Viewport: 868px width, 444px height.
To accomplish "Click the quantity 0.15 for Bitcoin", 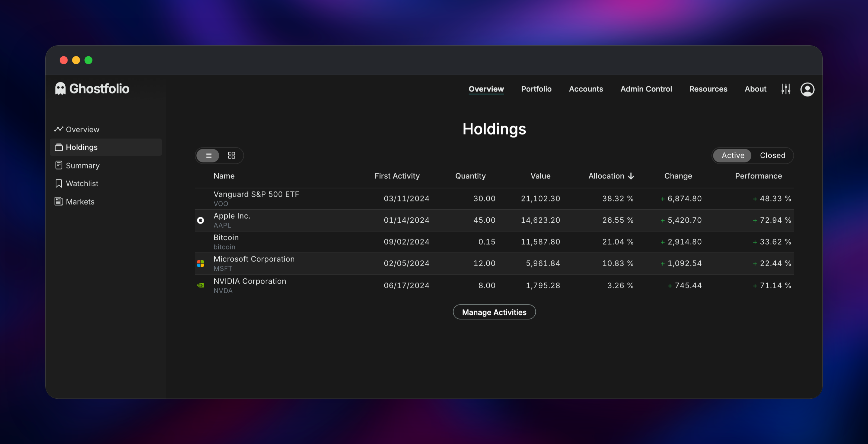I will (487, 242).
